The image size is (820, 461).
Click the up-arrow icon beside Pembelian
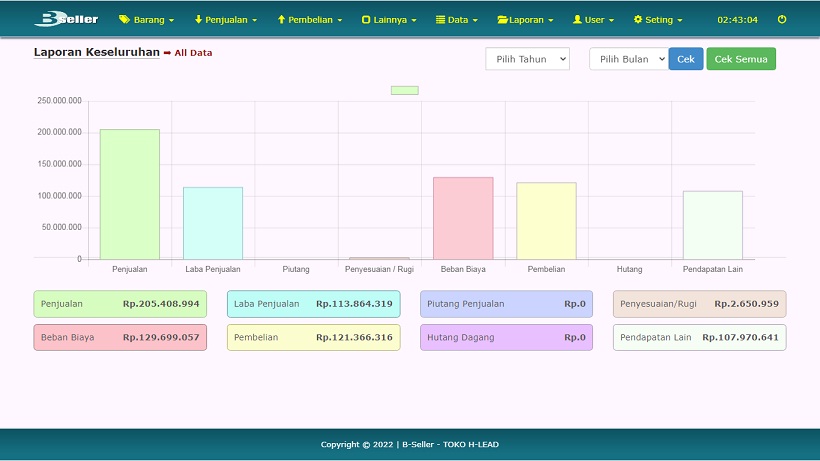coord(281,19)
